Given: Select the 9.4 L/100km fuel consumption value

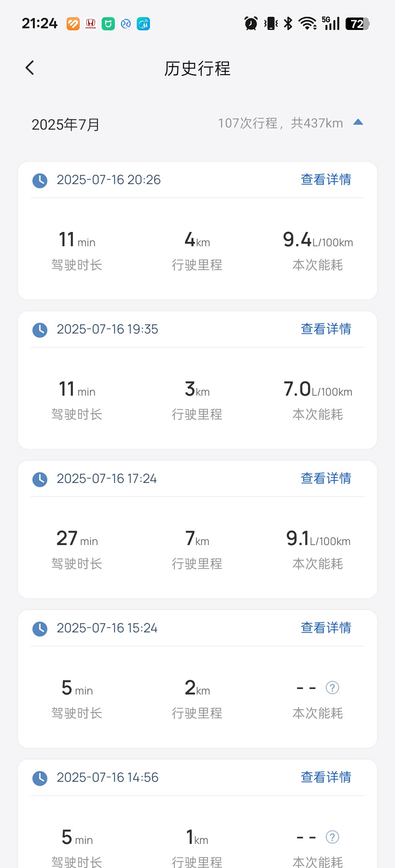Looking at the screenshot, I should [317, 240].
